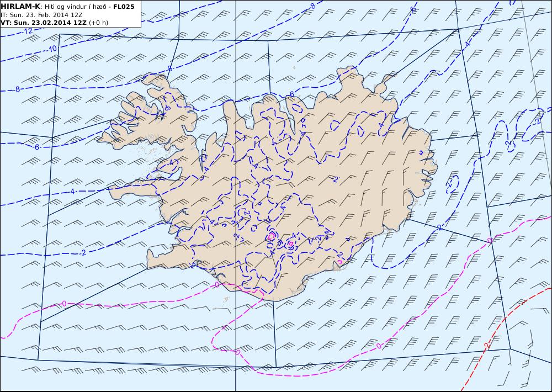Click the red 2 isotherm contour label

(x=487, y=346)
